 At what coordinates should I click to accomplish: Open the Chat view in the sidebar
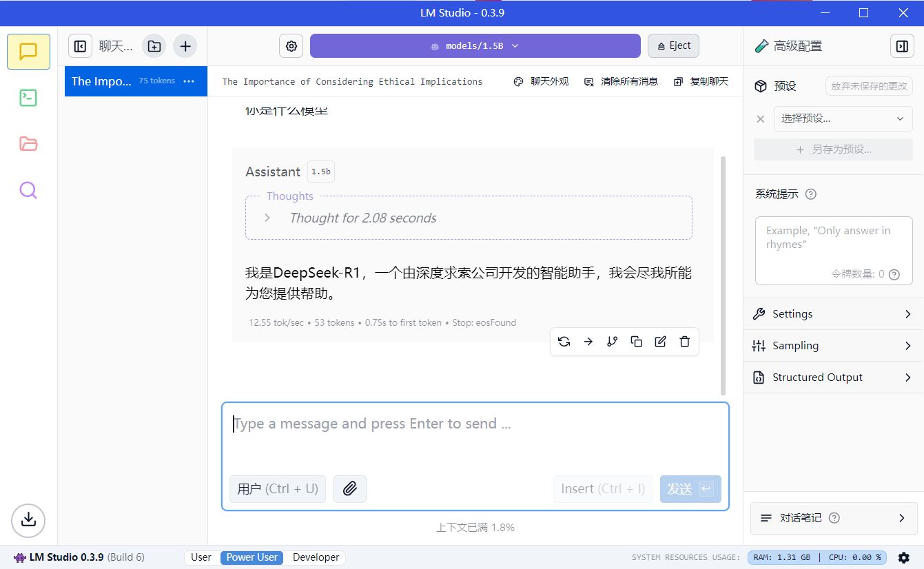coord(28,52)
